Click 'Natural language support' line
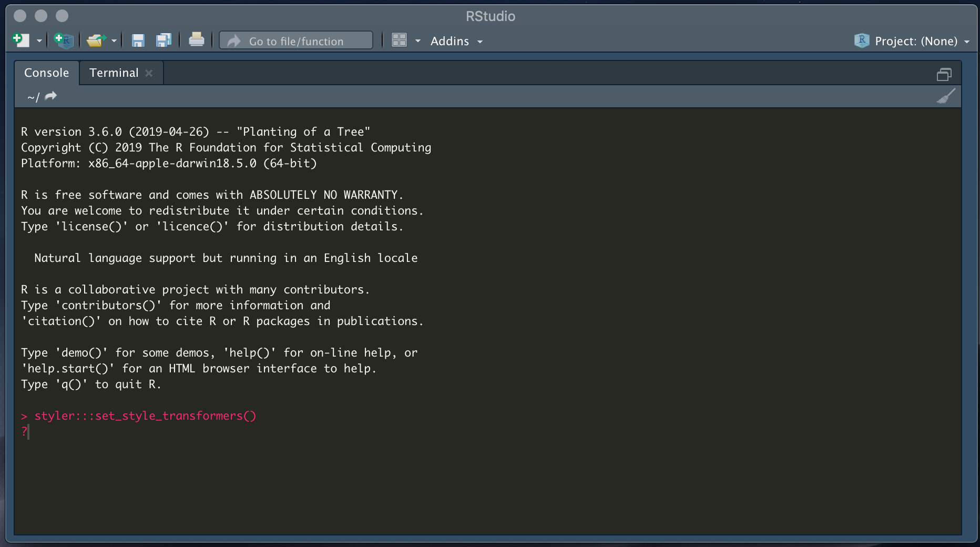 pos(226,258)
